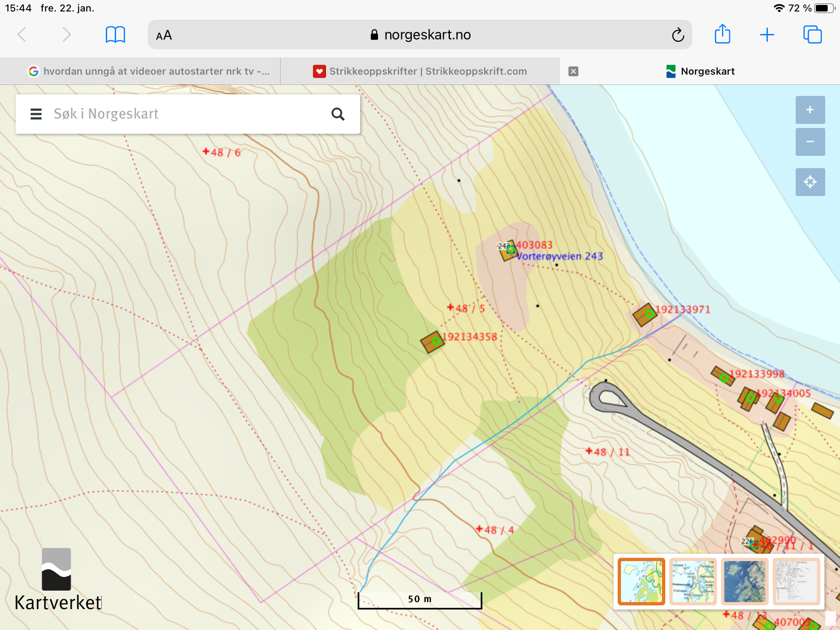
Task: Select the second topographic basemap thumbnail
Action: click(x=693, y=581)
